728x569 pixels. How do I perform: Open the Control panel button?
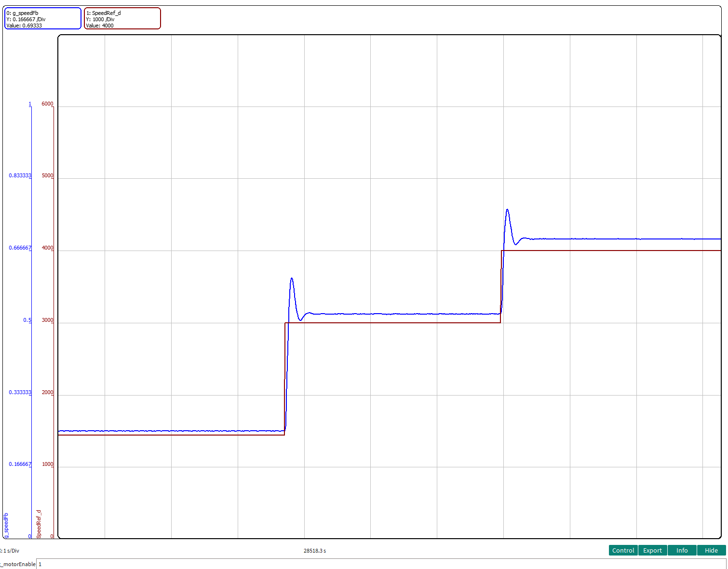[x=623, y=550]
